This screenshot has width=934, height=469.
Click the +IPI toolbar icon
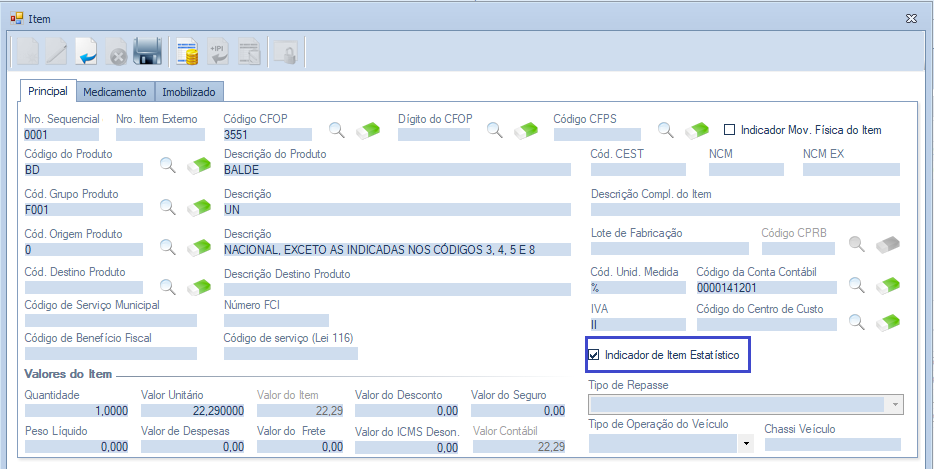(x=218, y=52)
